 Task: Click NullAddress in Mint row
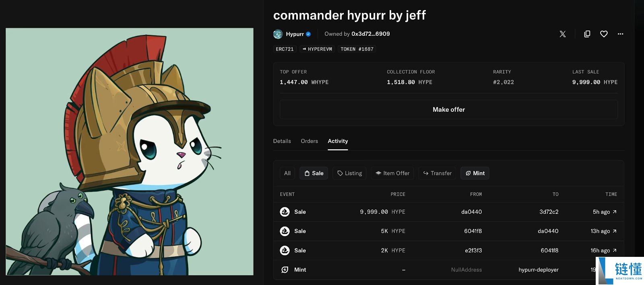[x=466, y=270]
